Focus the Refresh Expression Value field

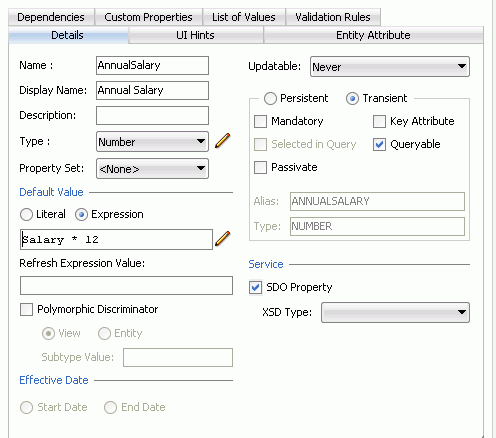click(126, 285)
